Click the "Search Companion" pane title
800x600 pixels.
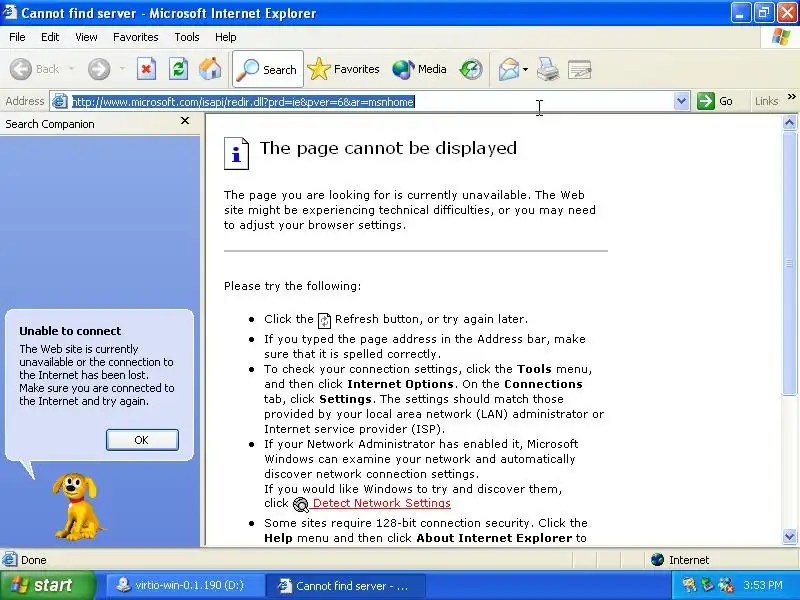pyautogui.click(x=50, y=124)
